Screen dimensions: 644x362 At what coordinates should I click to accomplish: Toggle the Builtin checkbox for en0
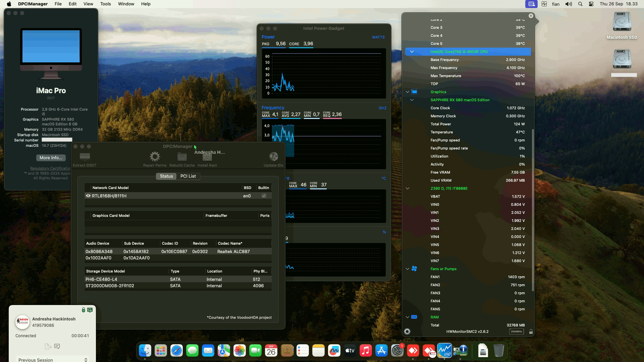point(264,196)
